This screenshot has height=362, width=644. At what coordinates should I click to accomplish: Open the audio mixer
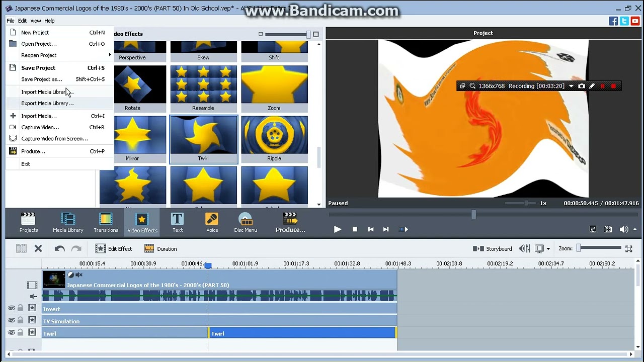(x=525, y=248)
